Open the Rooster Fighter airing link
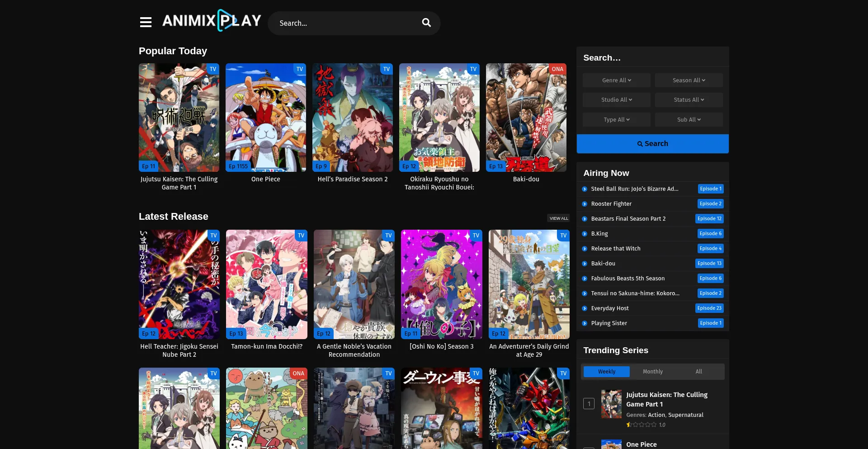 611,204
